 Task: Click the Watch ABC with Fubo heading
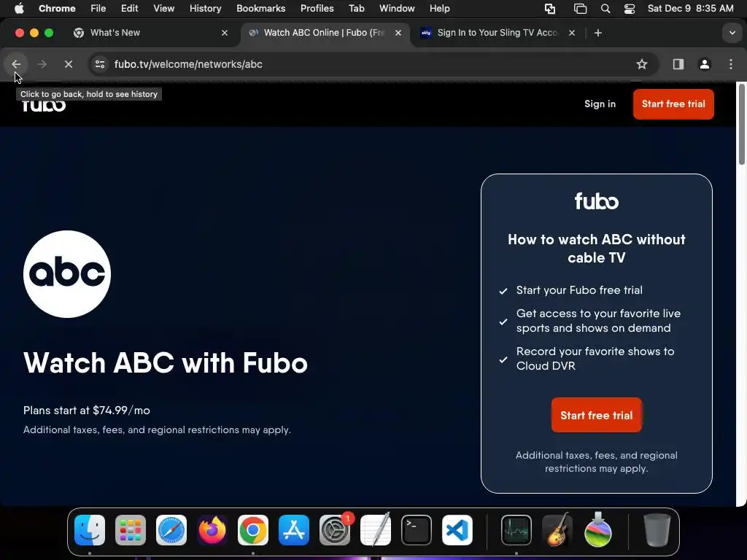[166, 363]
